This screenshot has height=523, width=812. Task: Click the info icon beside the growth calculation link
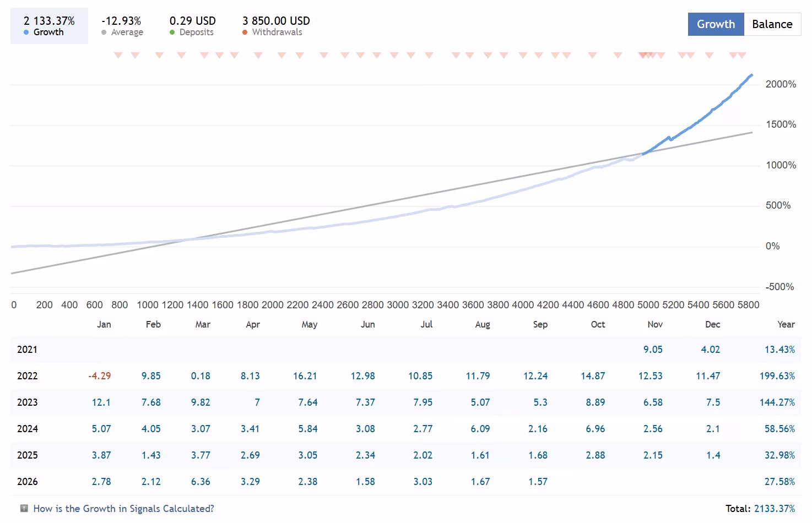[x=24, y=508]
